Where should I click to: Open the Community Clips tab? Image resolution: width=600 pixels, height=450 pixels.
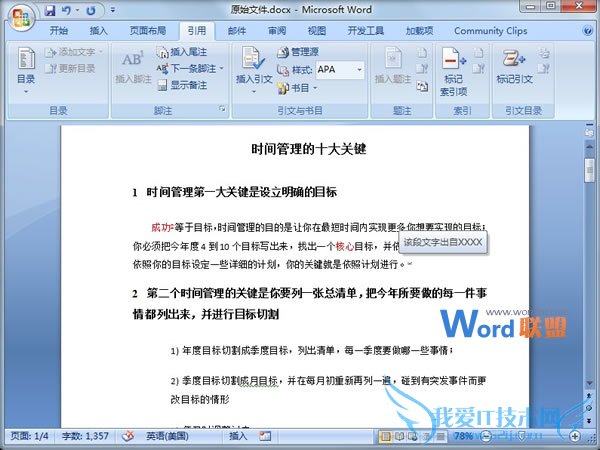(491, 31)
